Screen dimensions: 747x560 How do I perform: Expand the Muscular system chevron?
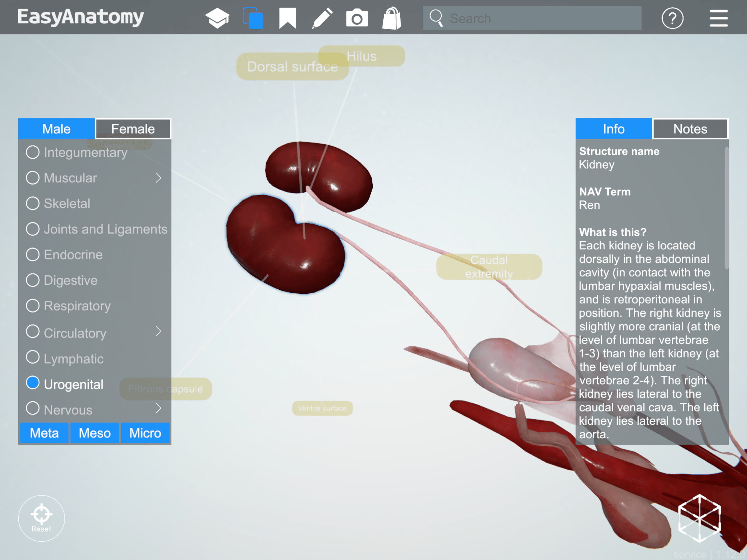coord(158,178)
